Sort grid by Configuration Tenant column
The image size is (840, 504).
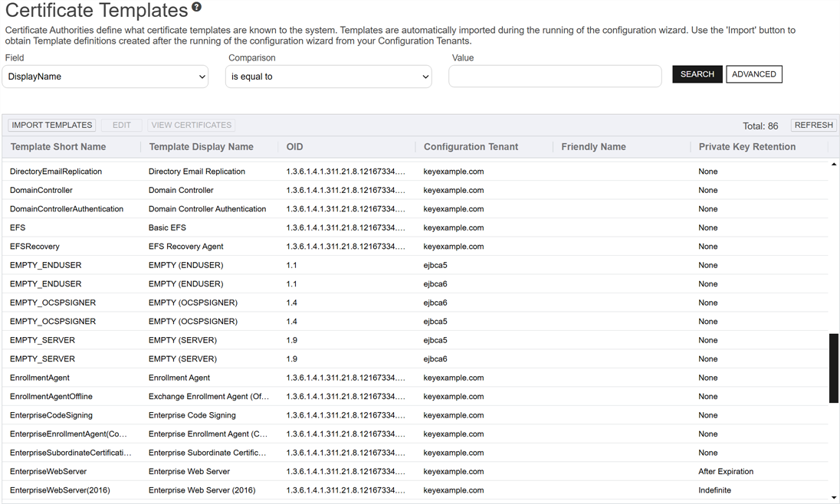click(471, 147)
